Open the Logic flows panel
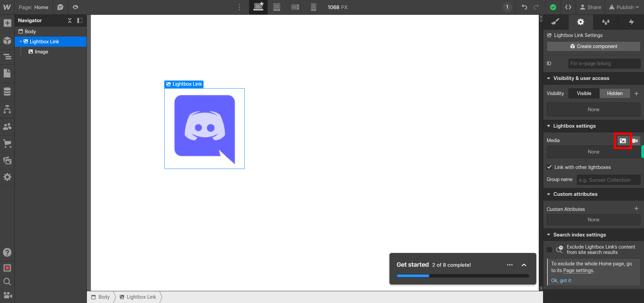The height and width of the screenshot is (303, 644). [x=7, y=109]
